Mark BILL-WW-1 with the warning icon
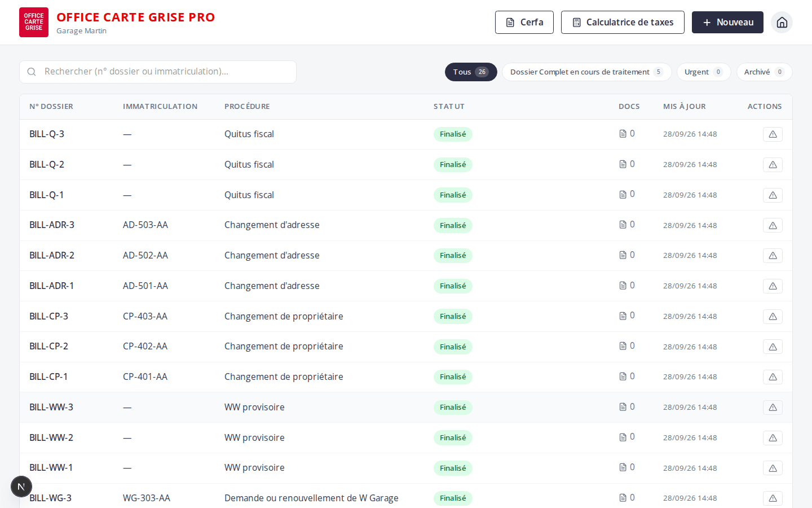812x508 pixels. [x=773, y=468]
